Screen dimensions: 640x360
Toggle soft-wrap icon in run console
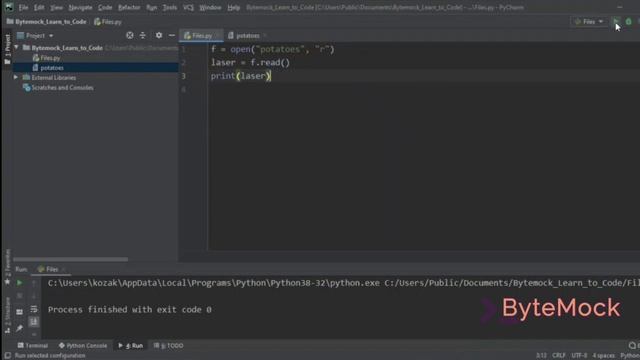point(34,309)
